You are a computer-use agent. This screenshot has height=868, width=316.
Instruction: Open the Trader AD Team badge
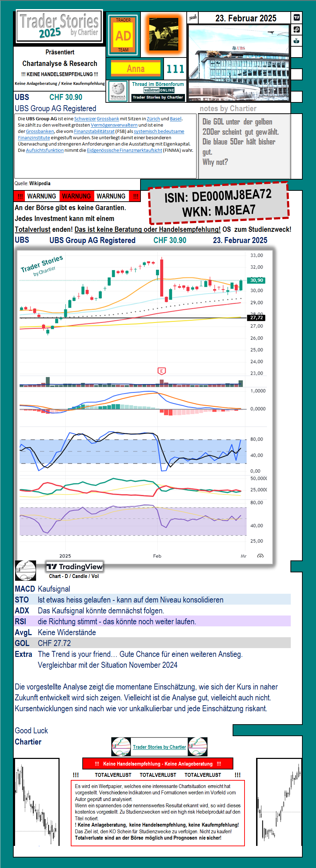(x=123, y=35)
